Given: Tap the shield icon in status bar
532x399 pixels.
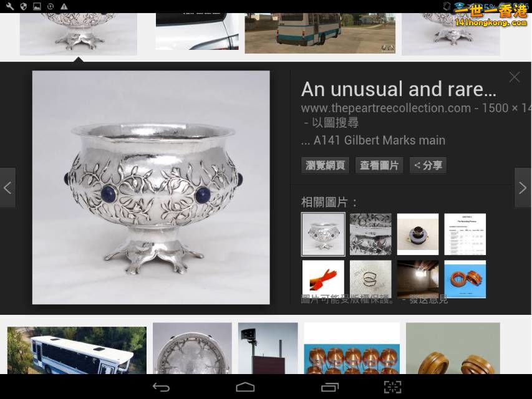Looking at the screenshot, I should (24, 6).
